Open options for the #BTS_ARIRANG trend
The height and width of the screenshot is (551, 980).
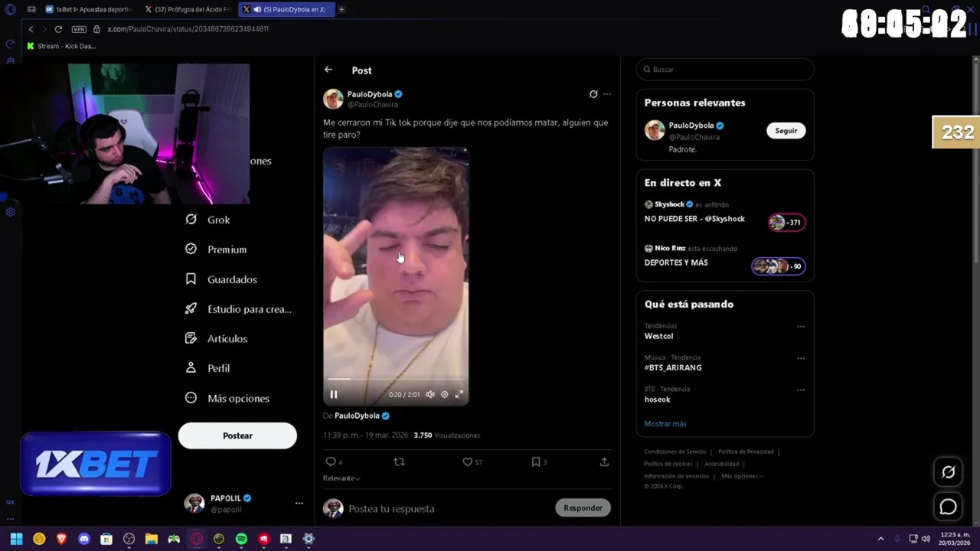(801, 358)
